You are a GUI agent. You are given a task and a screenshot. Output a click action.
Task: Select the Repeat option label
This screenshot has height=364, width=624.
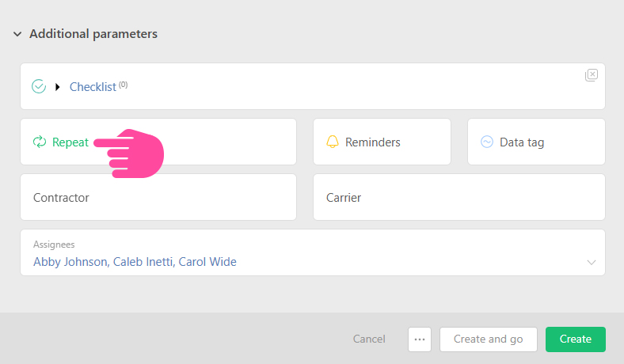(x=70, y=142)
